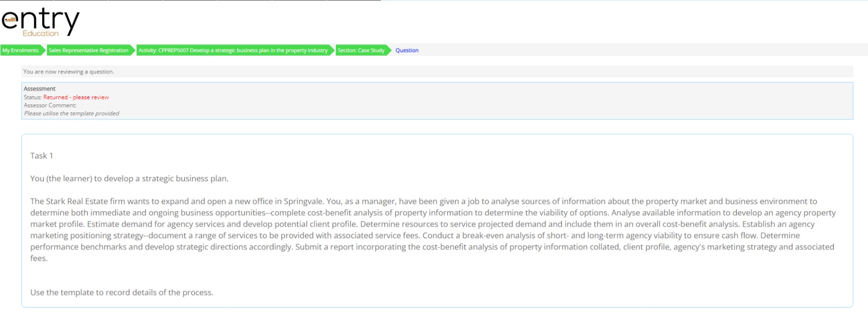The width and height of the screenshot is (868, 313).
Task: Click the 'Returned - please review' status
Action: pyautogui.click(x=76, y=97)
